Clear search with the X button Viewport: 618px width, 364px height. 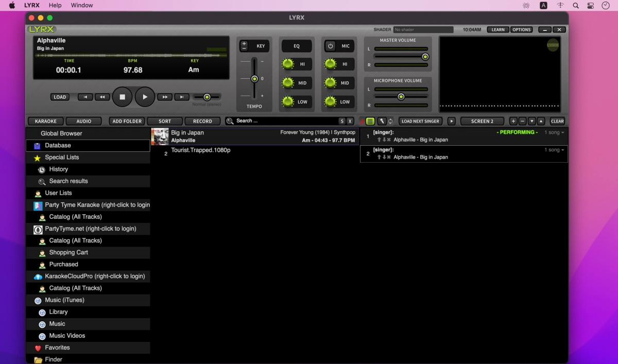pos(350,122)
